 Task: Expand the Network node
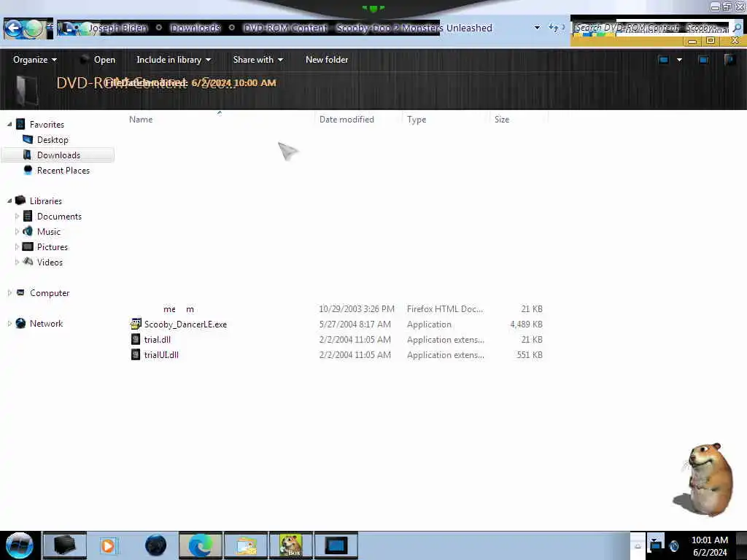pyautogui.click(x=9, y=323)
